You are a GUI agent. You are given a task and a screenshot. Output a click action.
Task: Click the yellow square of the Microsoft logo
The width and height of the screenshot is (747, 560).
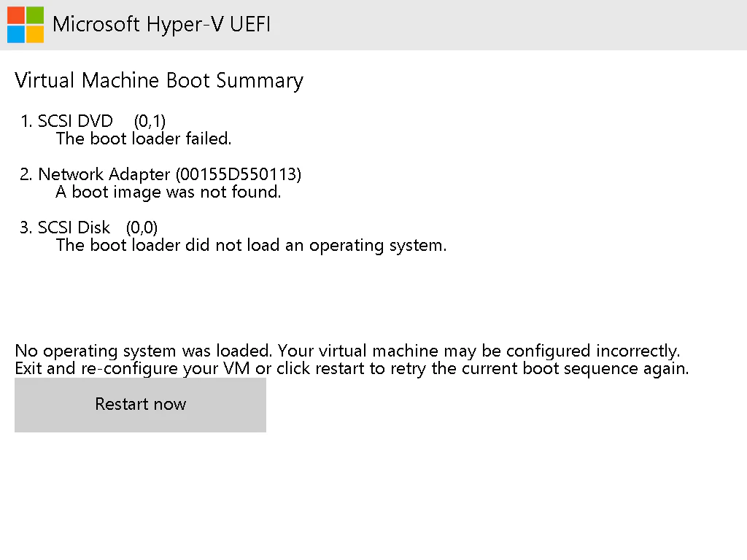point(35,34)
